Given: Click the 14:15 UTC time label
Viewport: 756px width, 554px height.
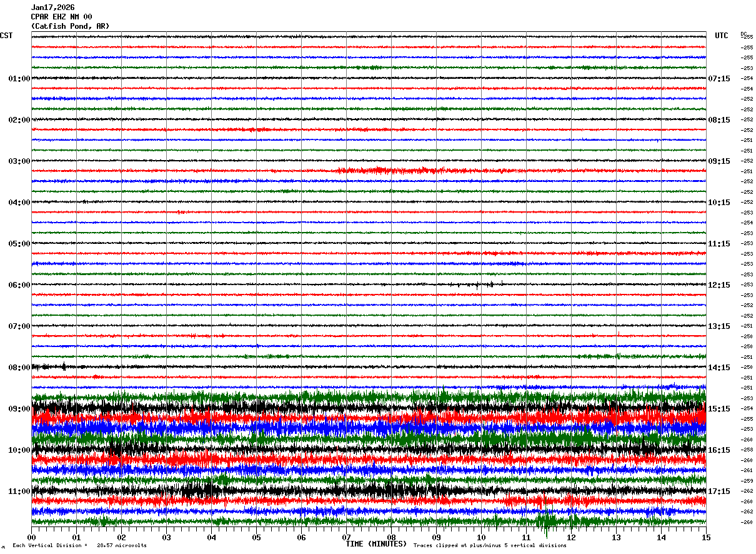Looking at the screenshot, I should [719, 368].
